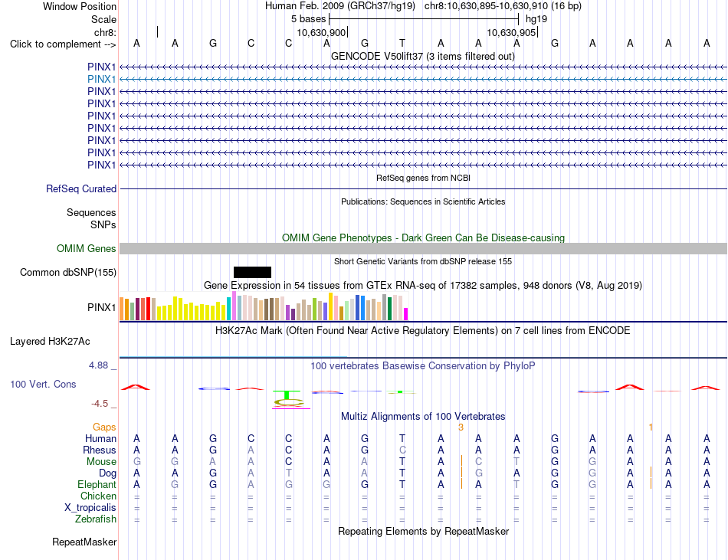Open the PINX1 GTEx expression bar chart
Screen dimensions: 728x560
coord(264,306)
